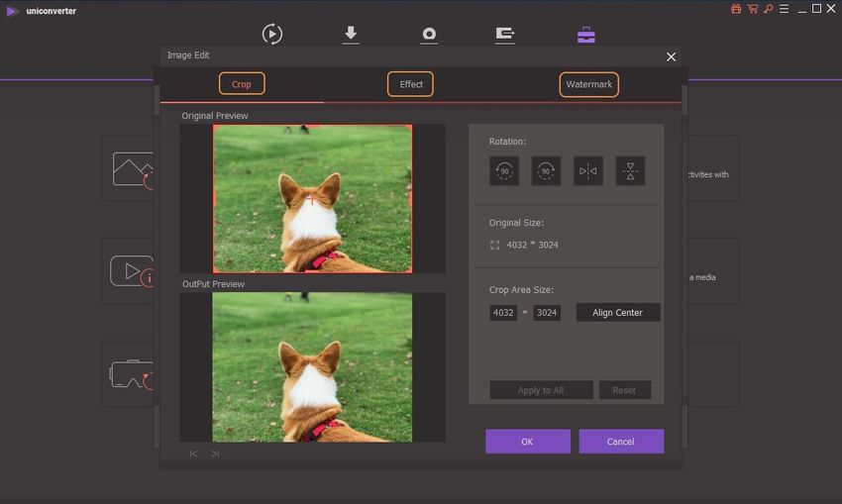Confirm edits with the OK button
The height and width of the screenshot is (504, 842).
click(527, 442)
